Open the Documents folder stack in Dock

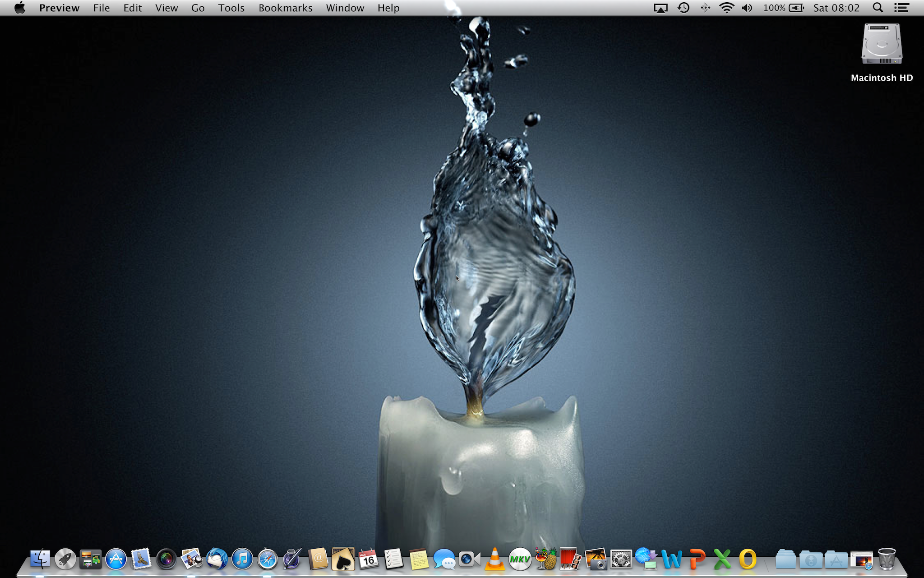point(785,559)
